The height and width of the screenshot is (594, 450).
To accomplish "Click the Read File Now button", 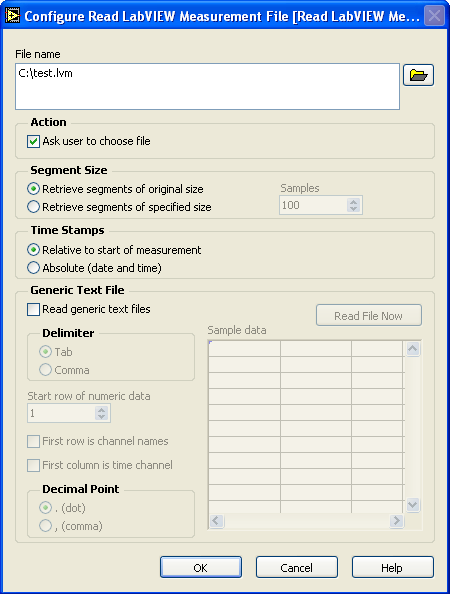I will tap(369, 316).
